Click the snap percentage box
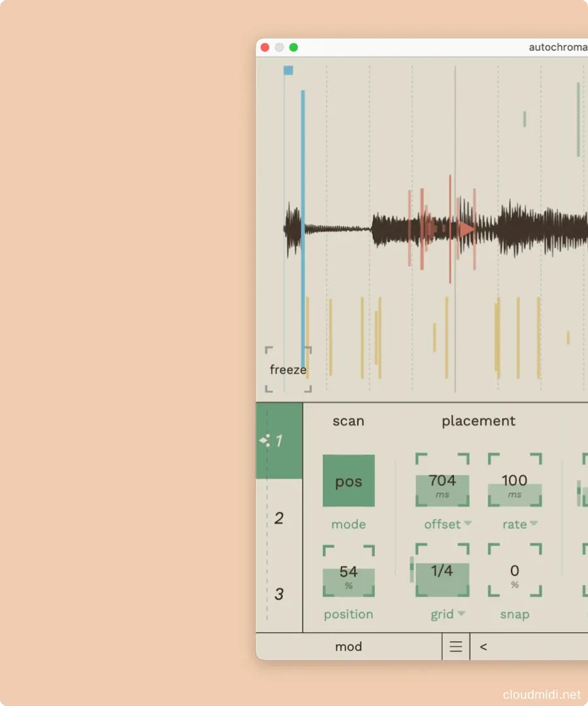 514,570
